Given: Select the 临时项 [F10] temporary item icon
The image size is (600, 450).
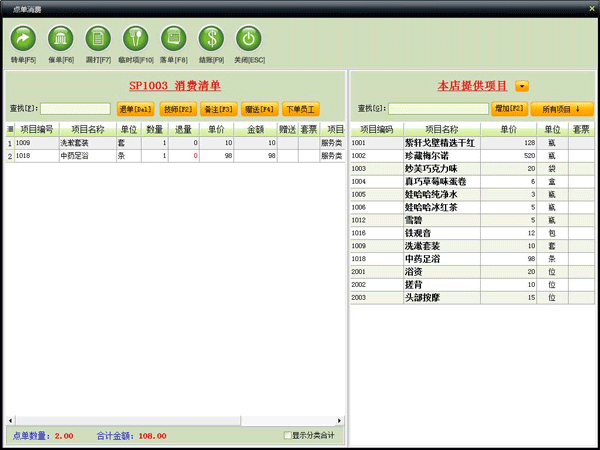Looking at the screenshot, I should [x=135, y=38].
